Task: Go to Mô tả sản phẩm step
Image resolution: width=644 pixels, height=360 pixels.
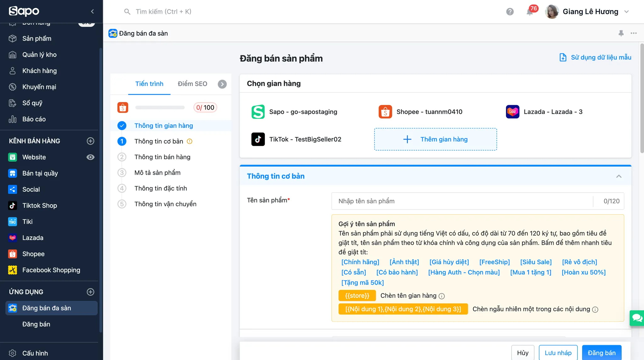Action: (157, 172)
